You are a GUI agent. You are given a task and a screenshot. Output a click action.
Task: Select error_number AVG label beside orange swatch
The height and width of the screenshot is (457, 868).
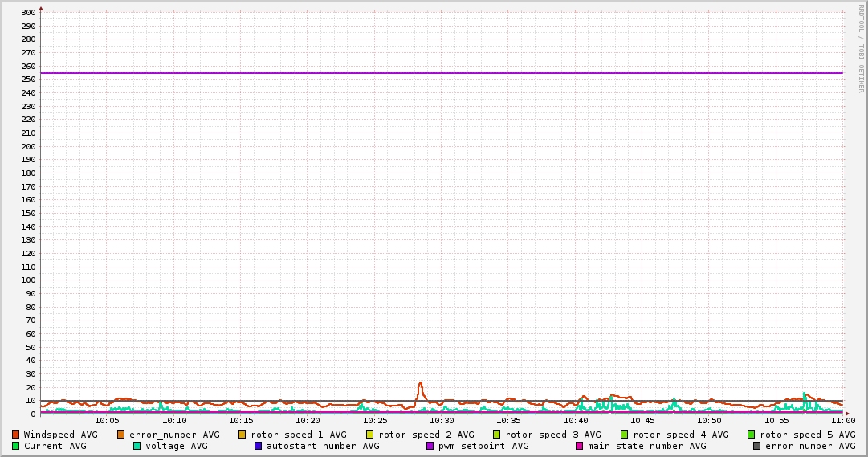174,435
